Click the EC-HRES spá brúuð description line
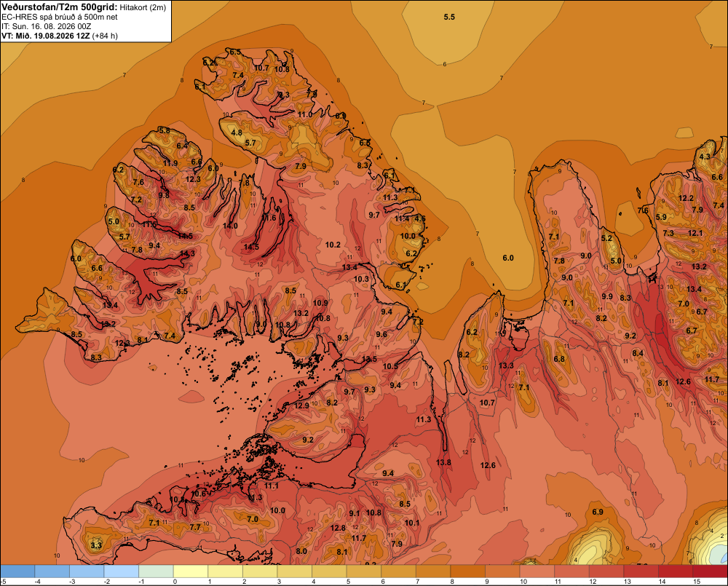This screenshot has height=586, width=728. [x=60, y=17]
